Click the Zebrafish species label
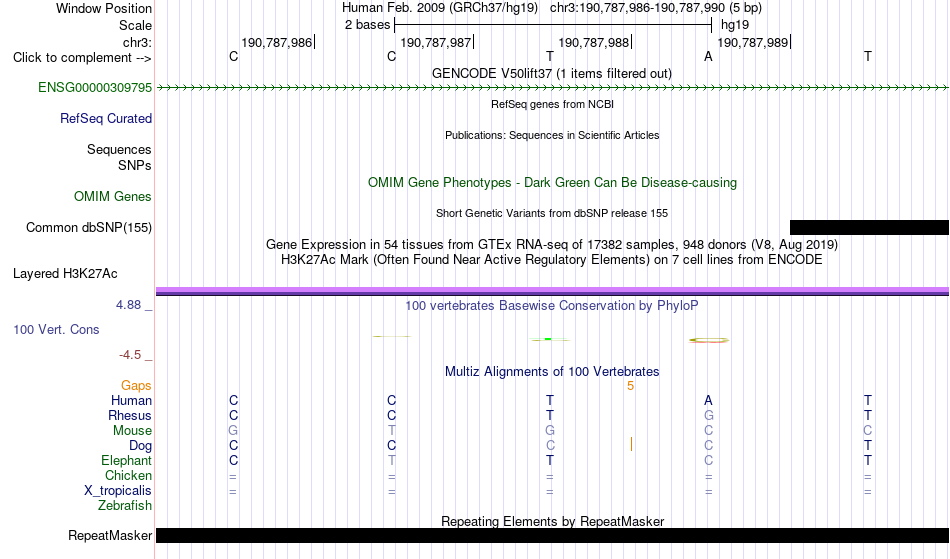Viewport: 950px width, 559px height. [x=125, y=506]
